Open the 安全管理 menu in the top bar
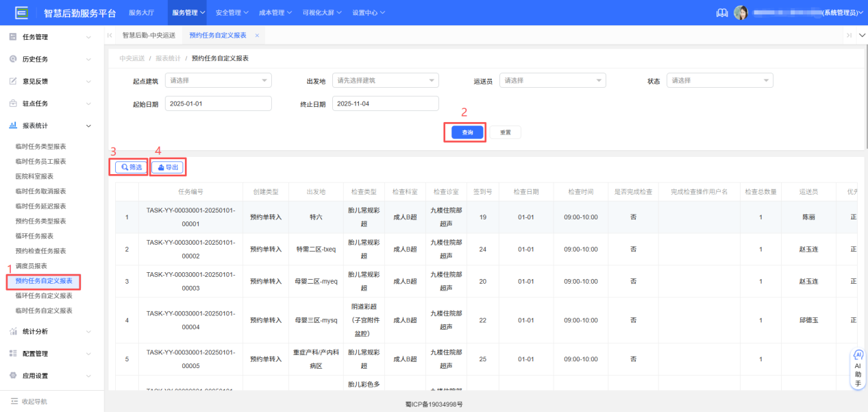Image resolution: width=868 pixels, height=412 pixels. pos(229,12)
